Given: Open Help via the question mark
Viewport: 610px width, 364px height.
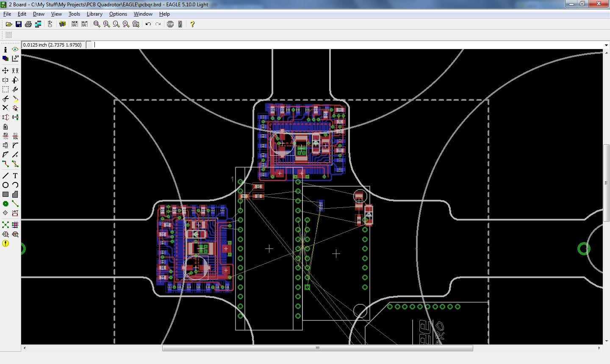Looking at the screenshot, I should (193, 24).
